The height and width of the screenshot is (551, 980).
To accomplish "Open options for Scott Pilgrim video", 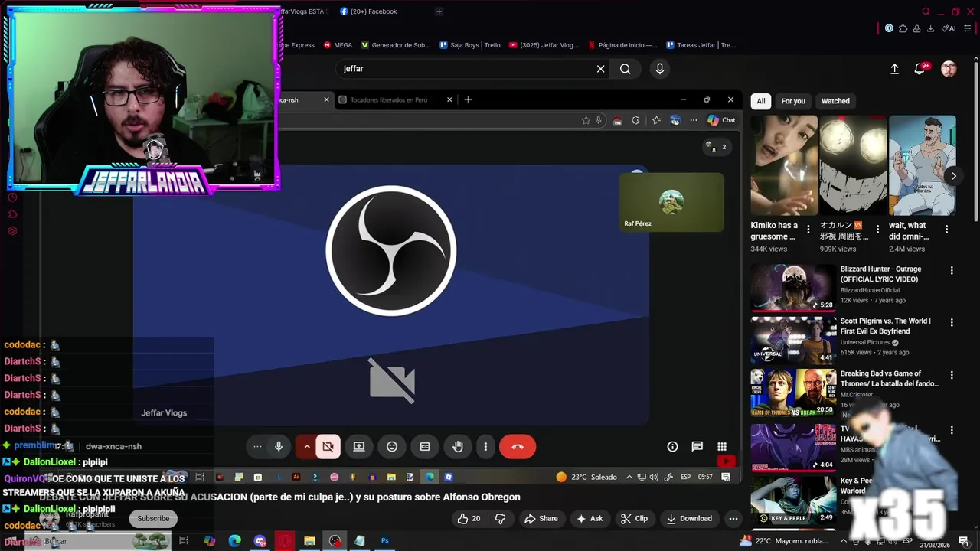I will (952, 322).
